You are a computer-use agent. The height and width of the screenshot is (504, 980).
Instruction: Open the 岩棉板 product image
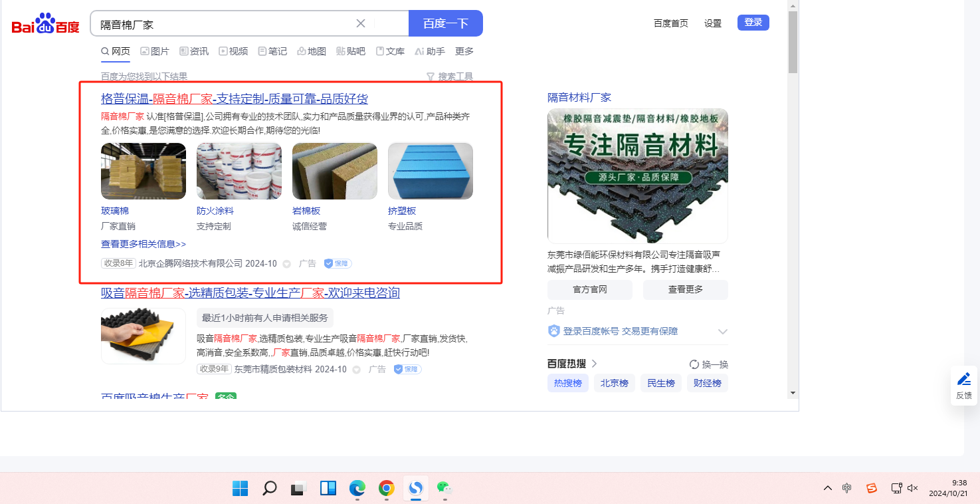click(335, 171)
